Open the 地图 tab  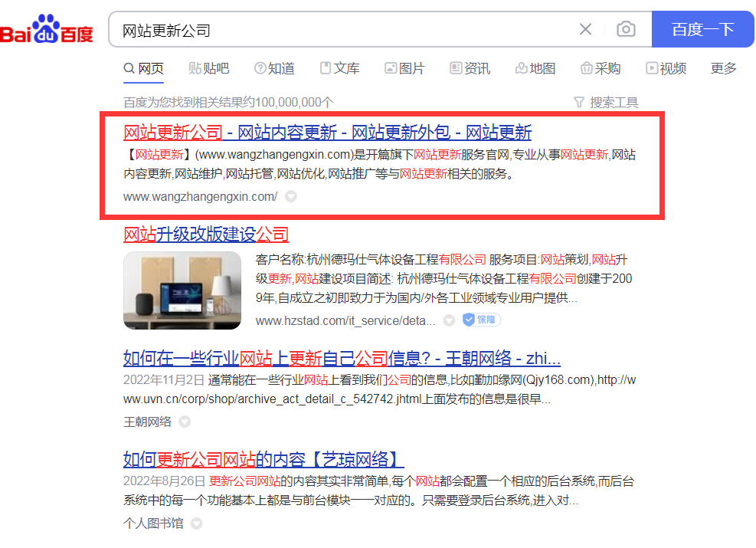pos(535,68)
